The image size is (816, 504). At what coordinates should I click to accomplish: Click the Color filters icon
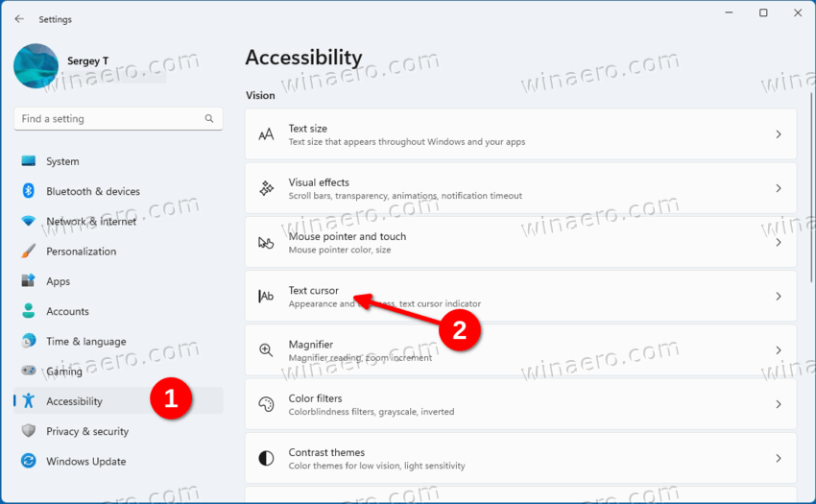(x=266, y=404)
